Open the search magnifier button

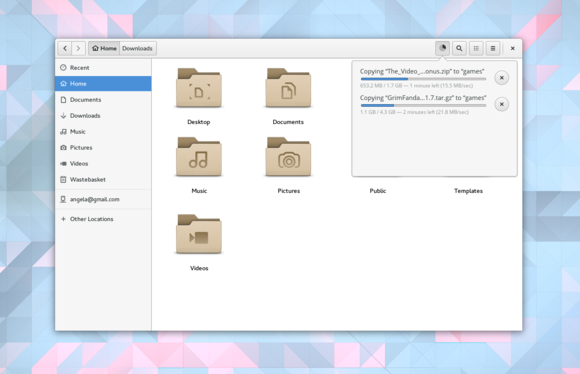tap(459, 48)
